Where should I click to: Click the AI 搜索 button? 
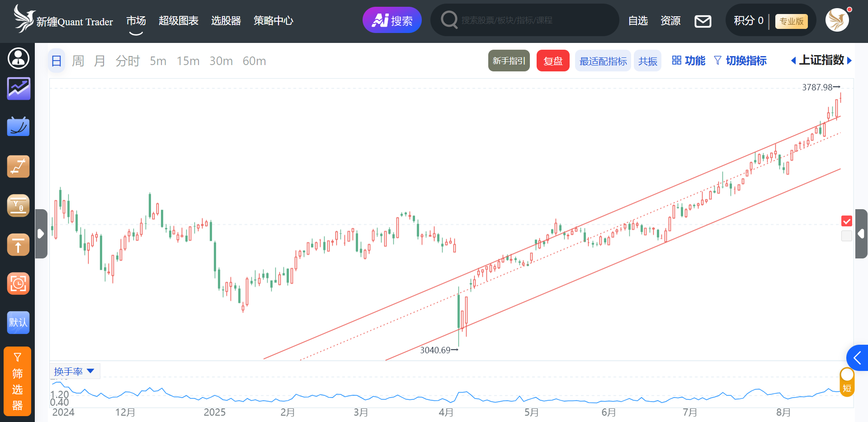coord(392,20)
